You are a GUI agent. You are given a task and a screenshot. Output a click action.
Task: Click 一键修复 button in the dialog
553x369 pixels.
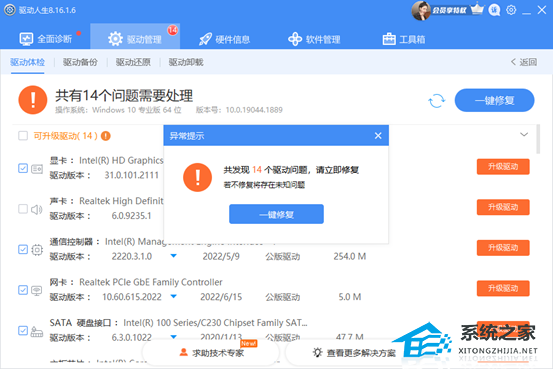point(276,214)
